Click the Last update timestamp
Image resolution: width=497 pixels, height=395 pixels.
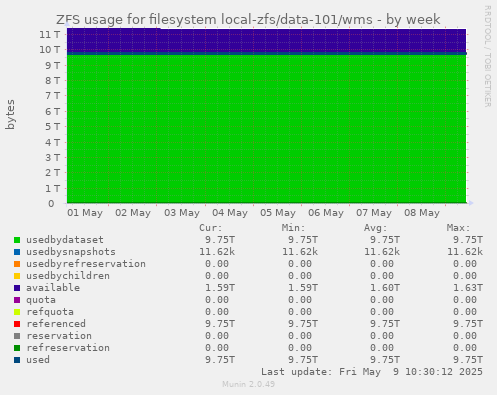click(x=372, y=372)
